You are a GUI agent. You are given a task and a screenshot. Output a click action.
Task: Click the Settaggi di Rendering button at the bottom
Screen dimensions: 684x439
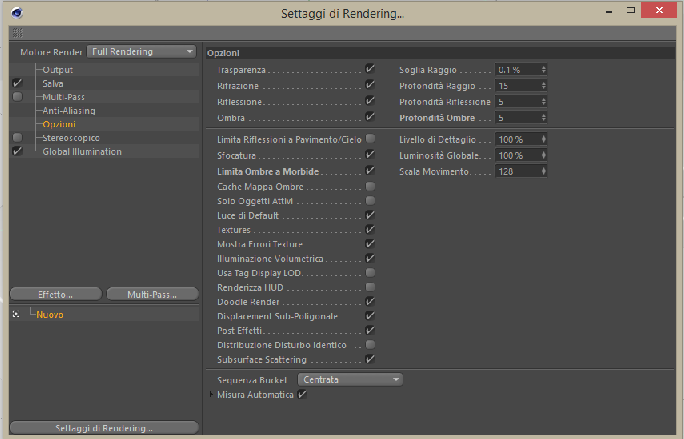(x=103, y=428)
